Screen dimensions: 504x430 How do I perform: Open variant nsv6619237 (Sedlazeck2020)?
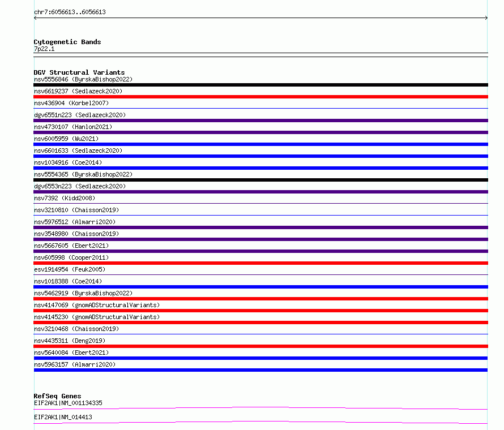[78, 91]
